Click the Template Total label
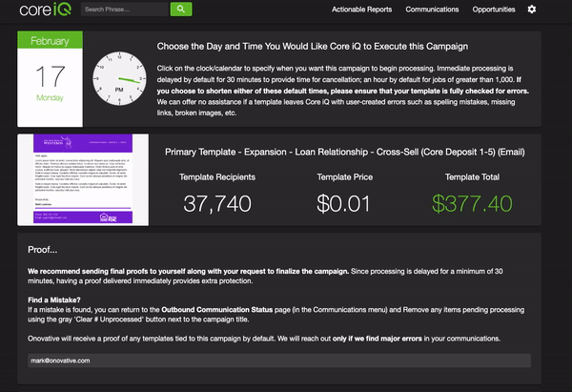 pyautogui.click(x=472, y=177)
